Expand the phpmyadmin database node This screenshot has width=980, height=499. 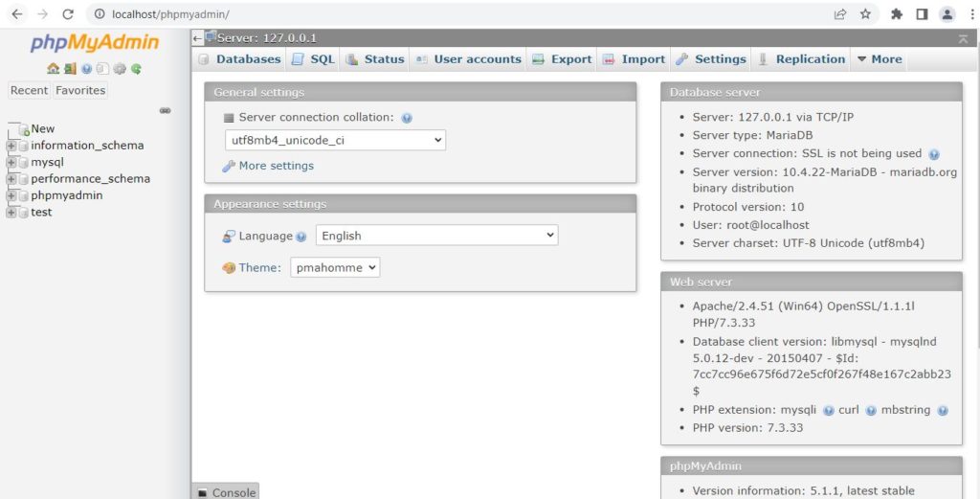(x=11, y=195)
